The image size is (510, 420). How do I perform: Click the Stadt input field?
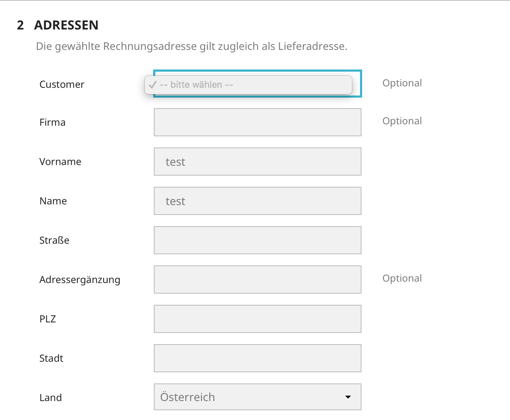(x=257, y=358)
